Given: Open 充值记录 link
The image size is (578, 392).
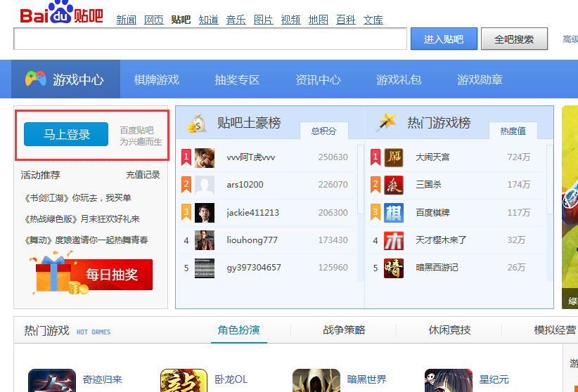Looking at the screenshot, I should [x=143, y=175].
